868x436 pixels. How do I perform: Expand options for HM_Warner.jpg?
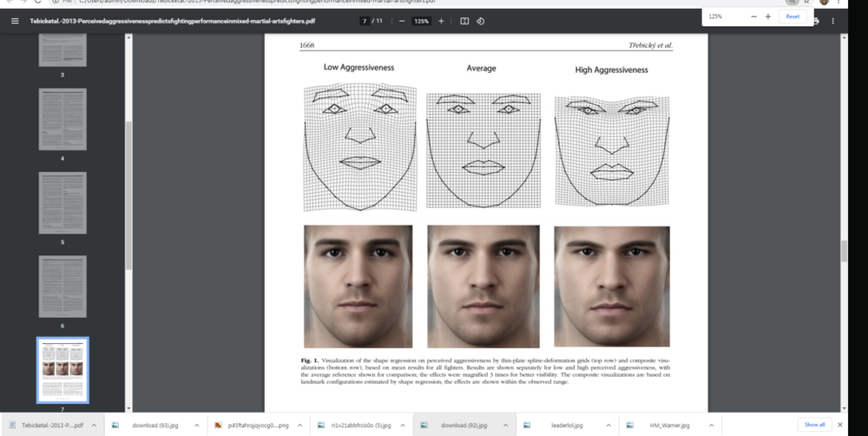[712, 426]
